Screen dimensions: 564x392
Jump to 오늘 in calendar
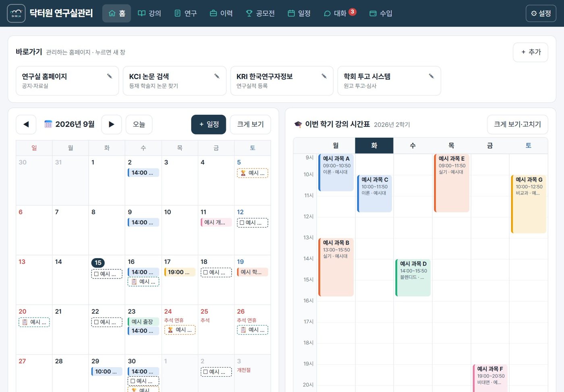139,124
